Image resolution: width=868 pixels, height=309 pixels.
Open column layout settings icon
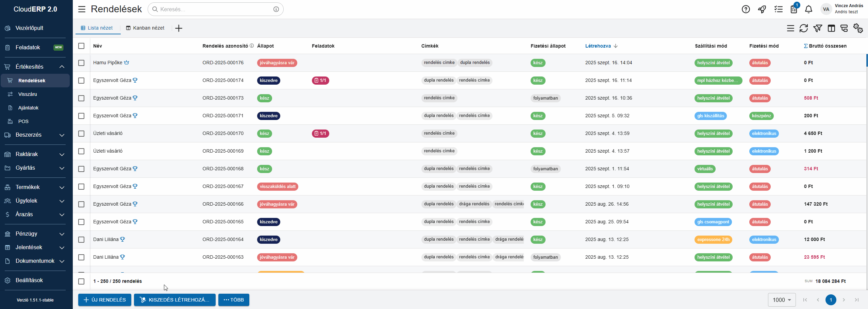(831, 29)
